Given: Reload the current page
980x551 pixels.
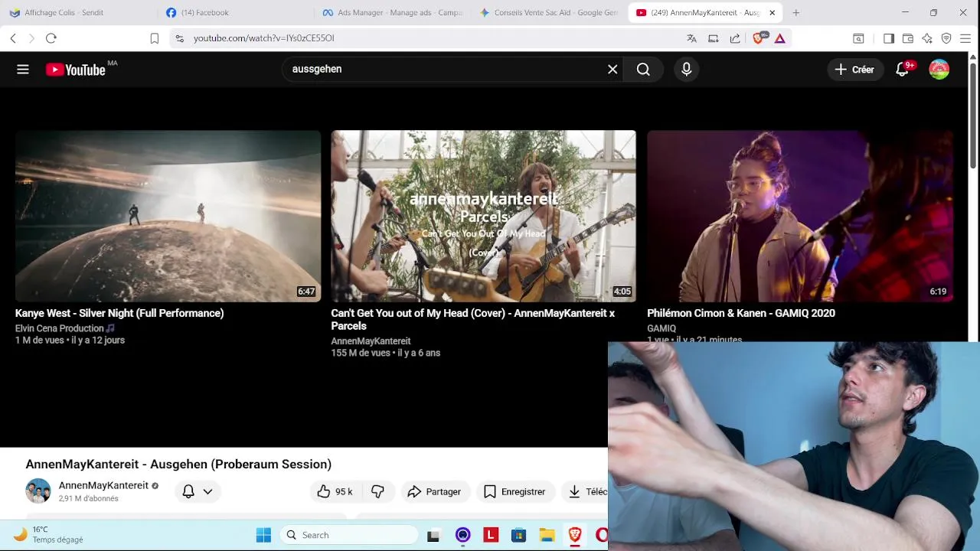Looking at the screenshot, I should coord(51,38).
